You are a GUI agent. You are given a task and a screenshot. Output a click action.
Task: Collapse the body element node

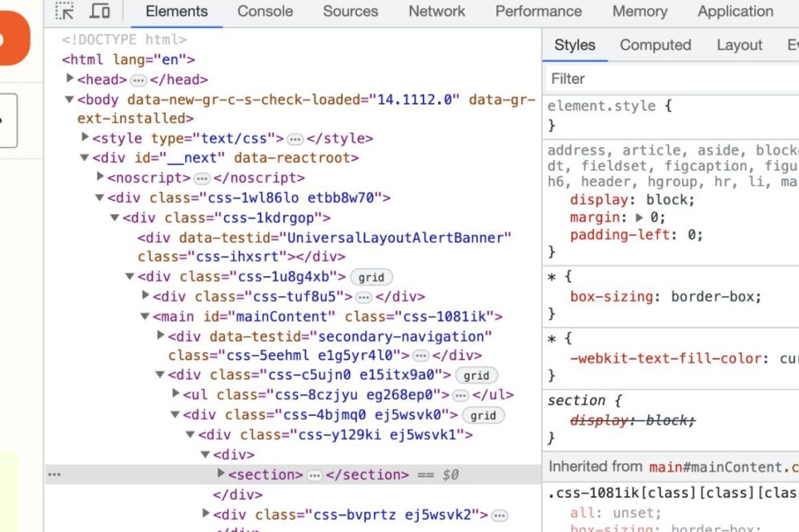pos(70,100)
